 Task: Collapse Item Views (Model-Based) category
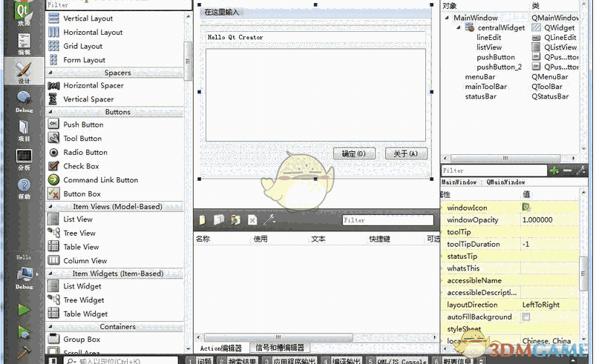point(50,207)
